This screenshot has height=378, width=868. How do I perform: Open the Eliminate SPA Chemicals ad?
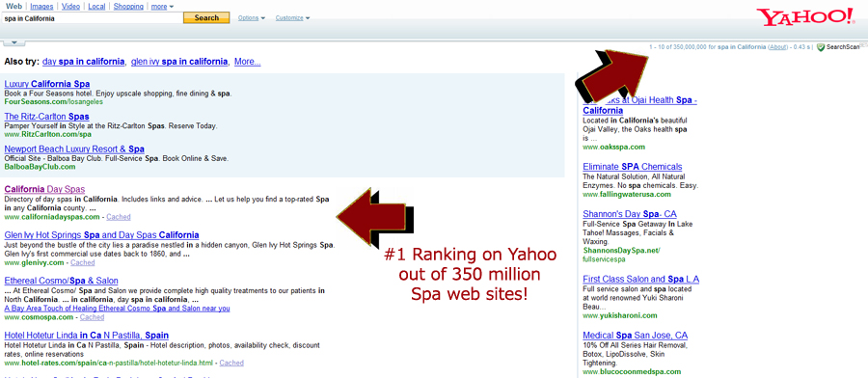click(633, 167)
